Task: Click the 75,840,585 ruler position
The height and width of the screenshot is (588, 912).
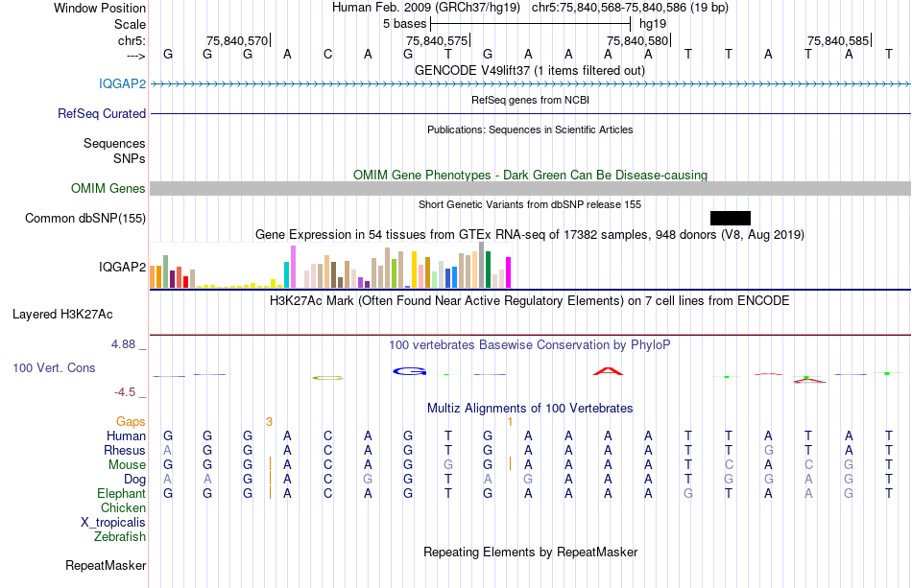Action: point(838,40)
